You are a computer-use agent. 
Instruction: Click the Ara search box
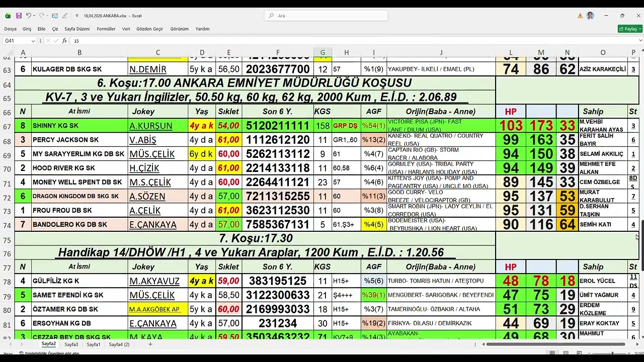(x=326, y=16)
